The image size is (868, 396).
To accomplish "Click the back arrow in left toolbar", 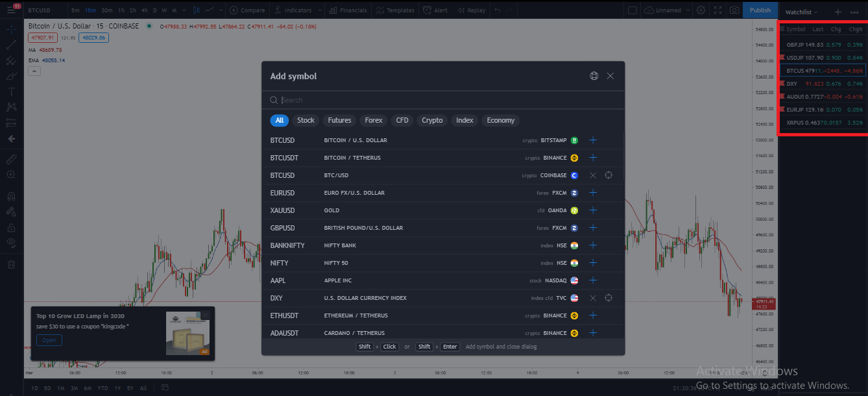I will coord(11,138).
